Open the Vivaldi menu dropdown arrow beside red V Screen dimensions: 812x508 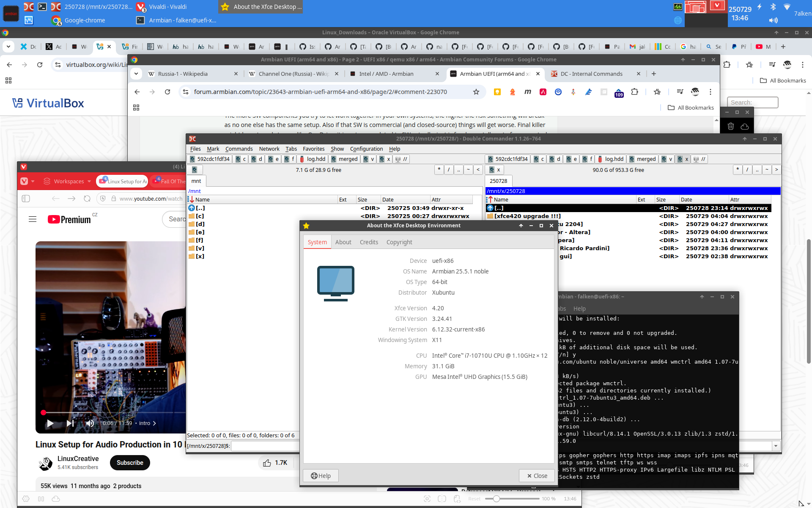pos(33,181)
